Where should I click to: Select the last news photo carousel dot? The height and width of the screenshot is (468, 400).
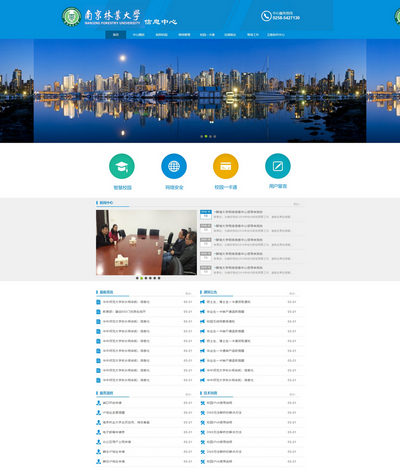pos(159,278)
